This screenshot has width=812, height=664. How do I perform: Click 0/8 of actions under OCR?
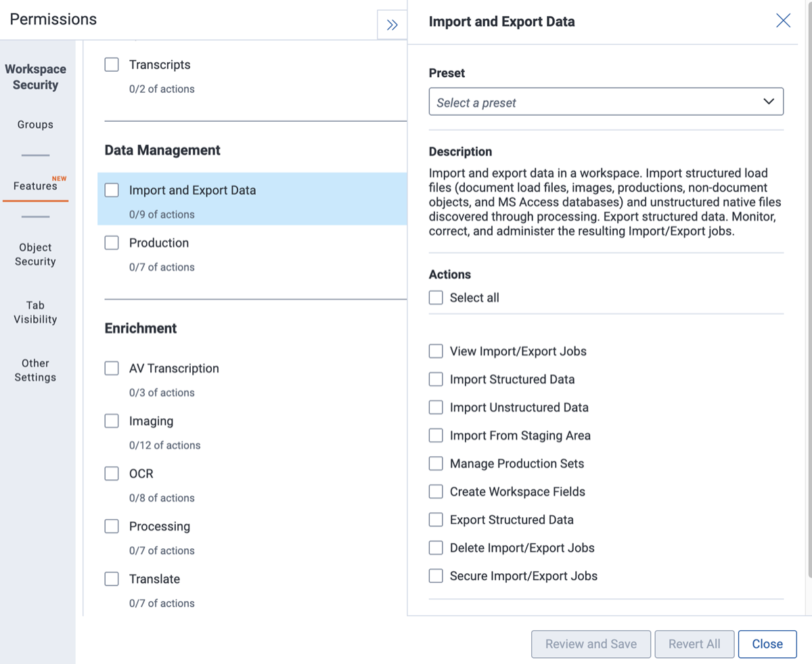[162, 498]
